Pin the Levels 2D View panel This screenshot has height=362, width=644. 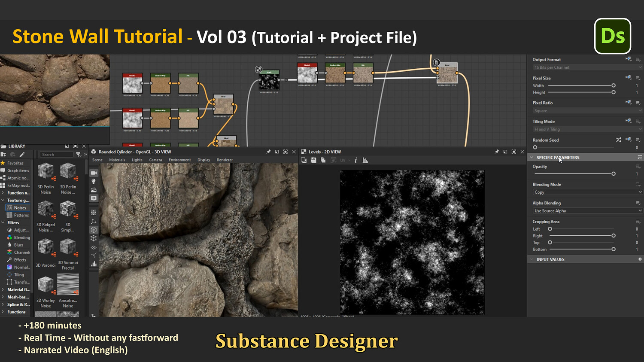(x=497, y=152)
